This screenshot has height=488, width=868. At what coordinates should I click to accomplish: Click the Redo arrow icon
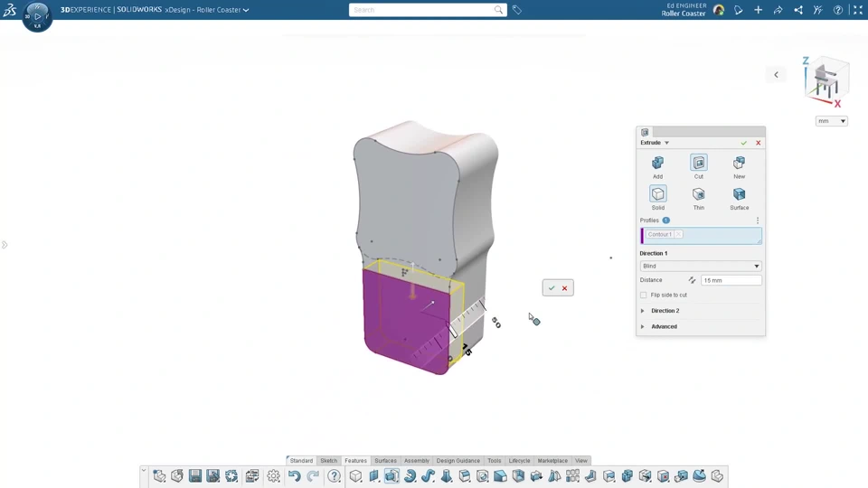[313, 476]
